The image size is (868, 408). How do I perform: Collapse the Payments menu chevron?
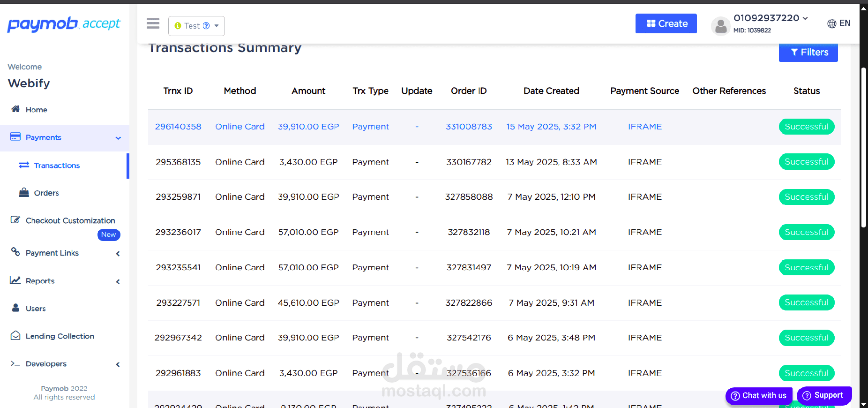click(x=118, y=138)
